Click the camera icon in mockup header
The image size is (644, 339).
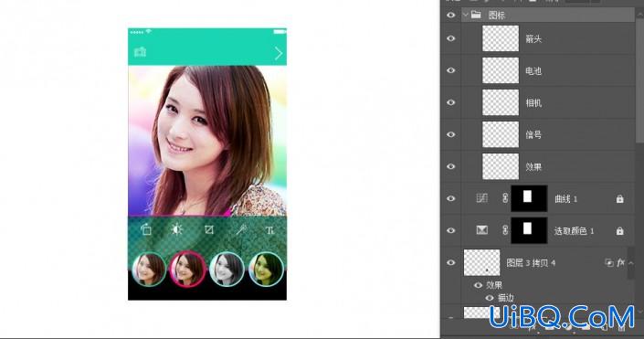[140, 52]
